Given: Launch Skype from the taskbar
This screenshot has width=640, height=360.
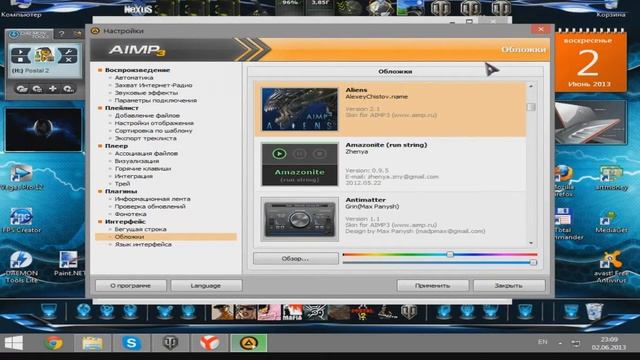Looking at the screenshot, I should point(131,343).
